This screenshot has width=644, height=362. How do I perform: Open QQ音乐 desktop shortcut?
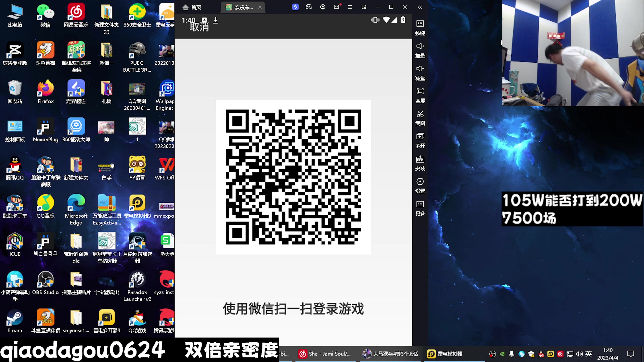pos(45,207)
